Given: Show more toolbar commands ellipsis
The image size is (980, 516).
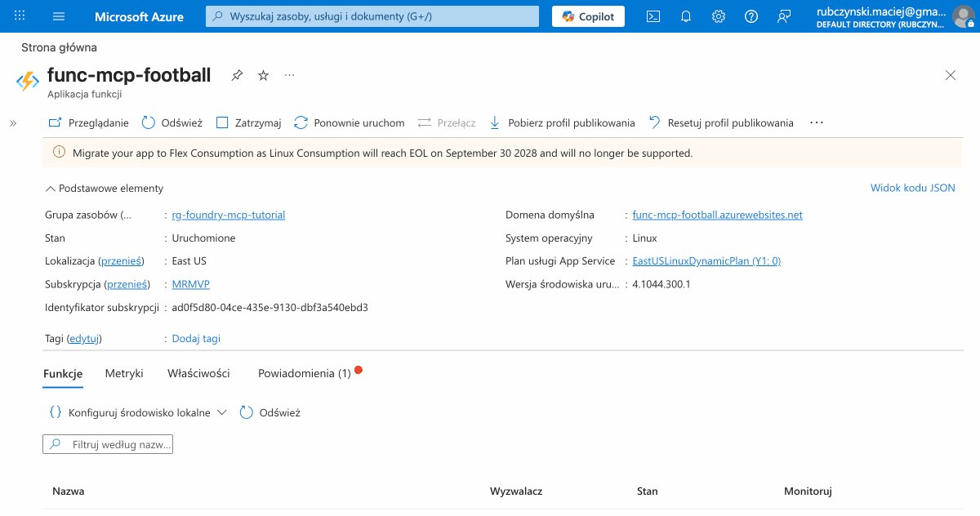Looking at the screenshot, I should [x=816, y=122].
